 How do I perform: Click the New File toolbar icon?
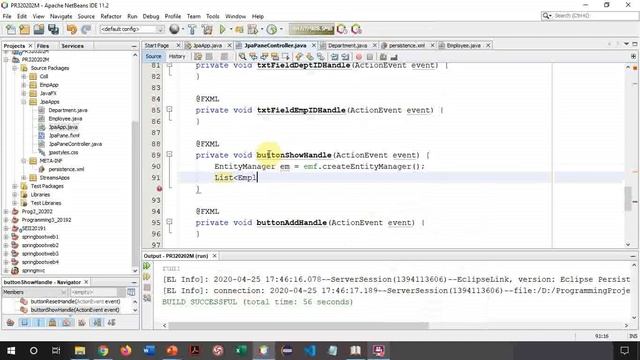click(11, 29)
